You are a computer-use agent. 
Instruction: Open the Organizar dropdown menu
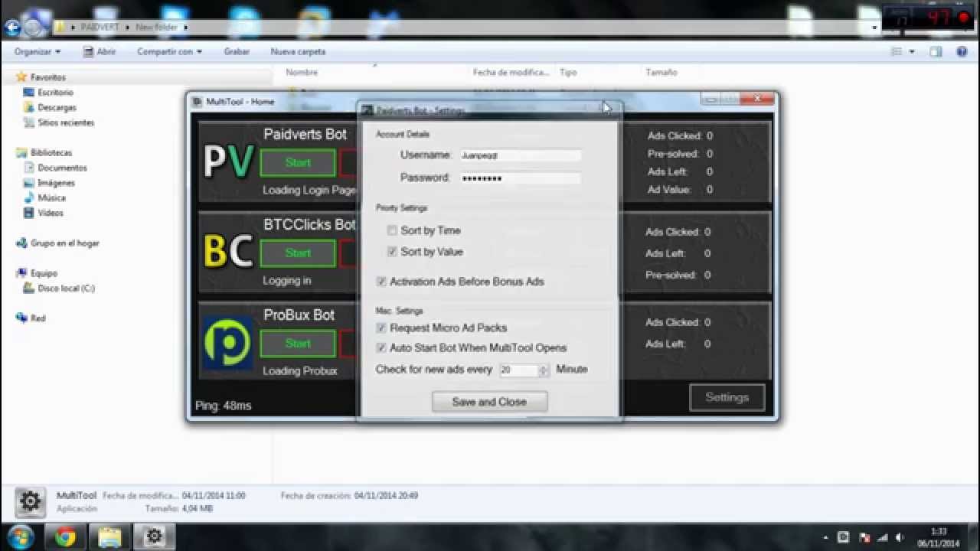point(37,52)
